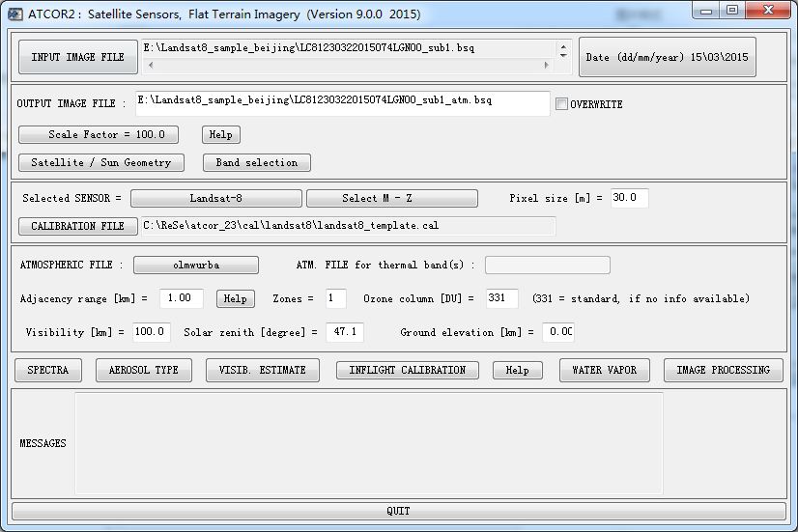Click the ATCOR2 title bar app icon

pos(14,14)
